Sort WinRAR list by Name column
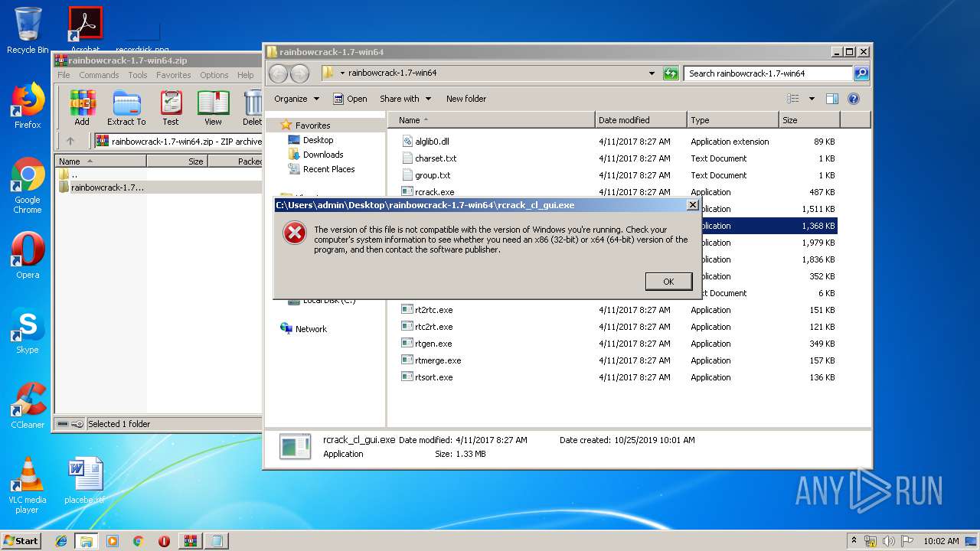This screenshot has width=980, height=551. [x=101, y=161]
